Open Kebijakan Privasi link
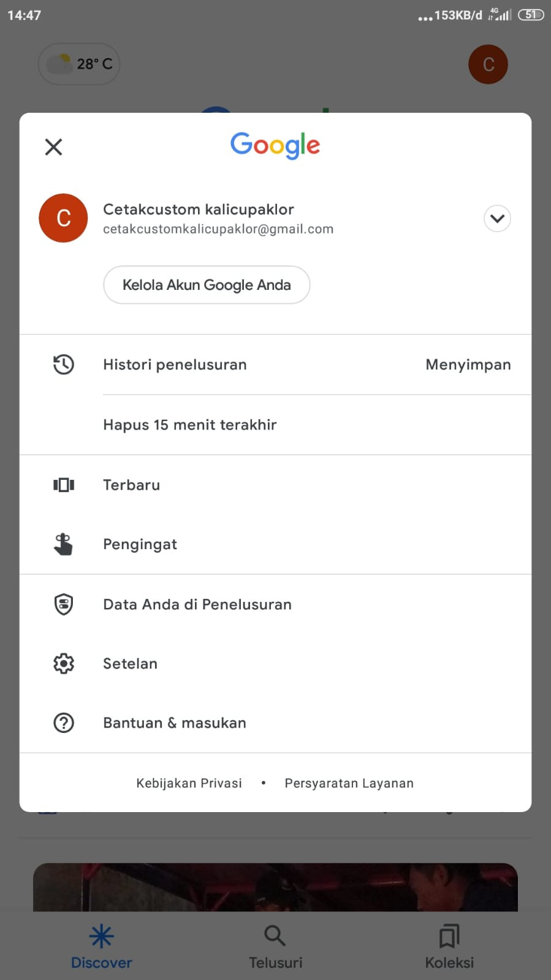Image resolution: width=551 pixels, height=980 pixels. point(189,783)
